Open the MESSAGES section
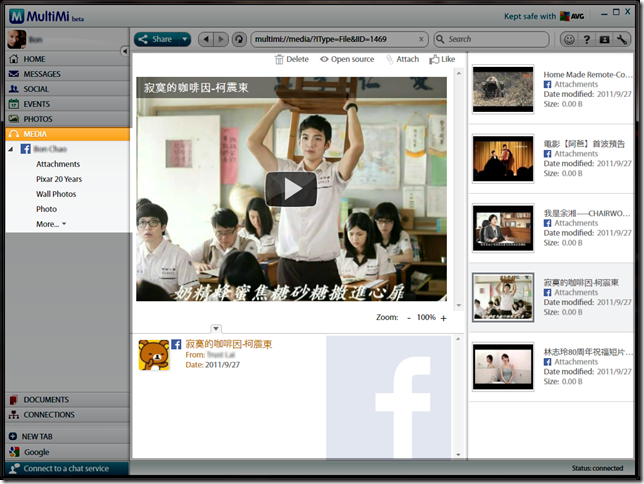Viewport: 644px width, 484px height. [x=42, y=74]
